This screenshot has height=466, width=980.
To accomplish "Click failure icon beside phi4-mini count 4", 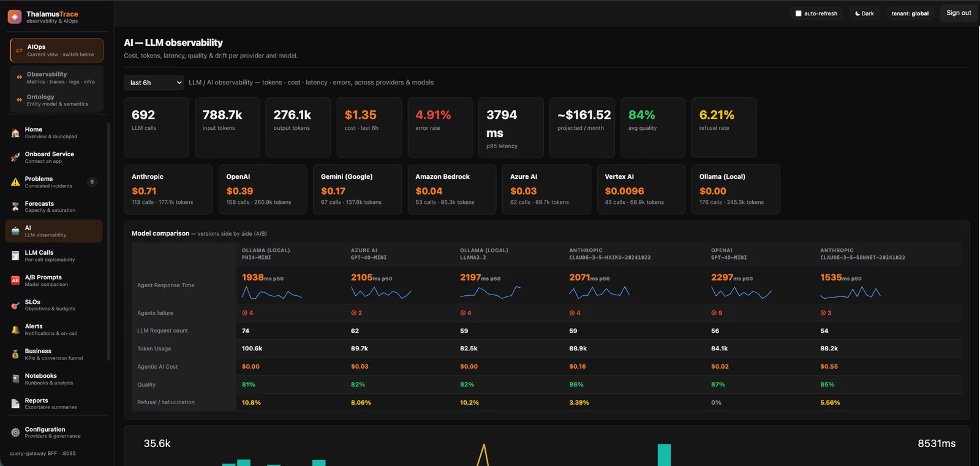I will click(244, 313).
